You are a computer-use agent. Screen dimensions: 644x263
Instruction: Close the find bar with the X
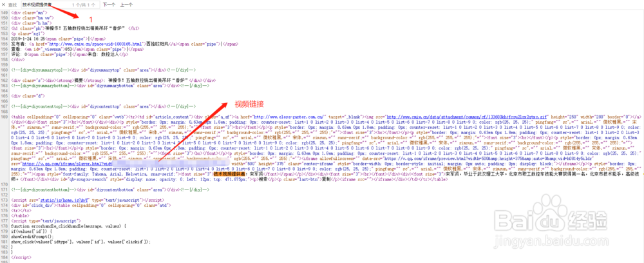tap(4, 5)
